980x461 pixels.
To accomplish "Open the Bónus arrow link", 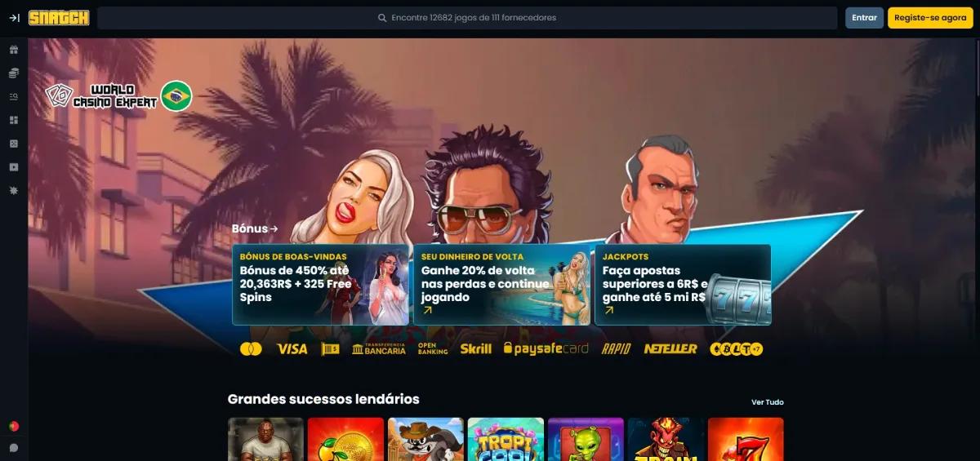I will click(255, 228).
